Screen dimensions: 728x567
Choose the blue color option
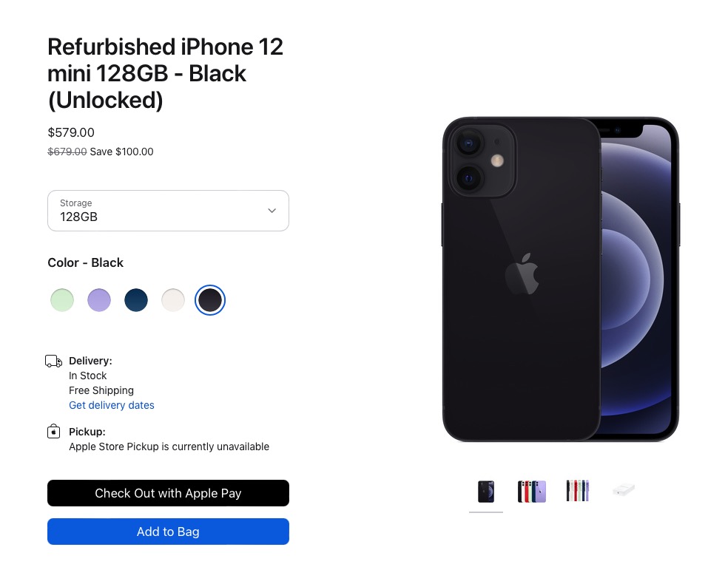136,299
